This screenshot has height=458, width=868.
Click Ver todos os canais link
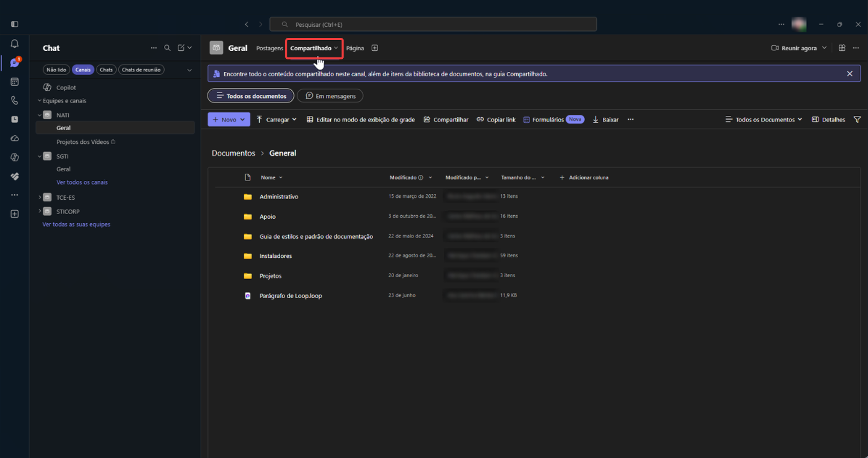point(82,182)
